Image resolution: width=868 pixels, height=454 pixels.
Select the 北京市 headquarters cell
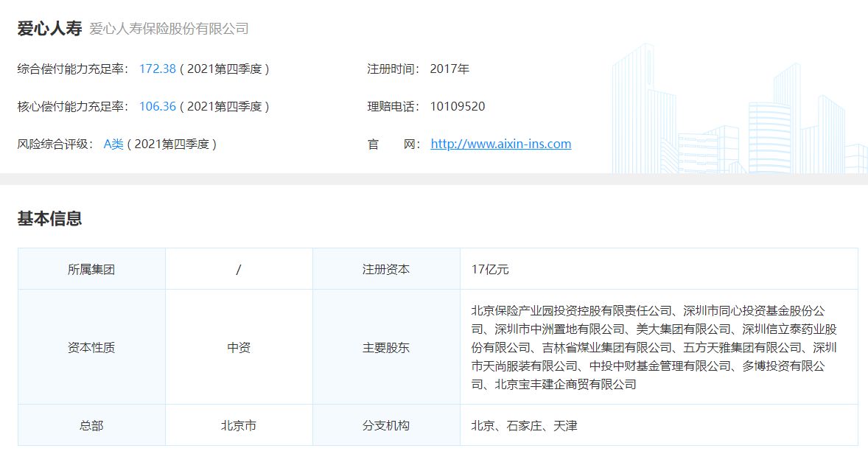pos(239,426)
